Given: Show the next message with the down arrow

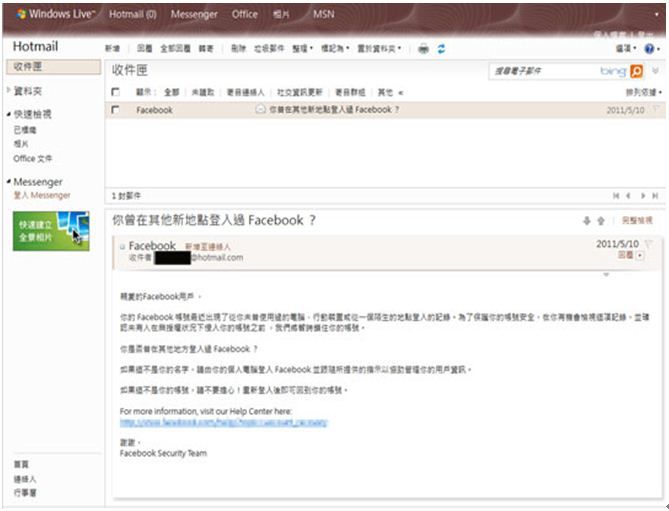Looking at the screenshot, I should point(587,221).
